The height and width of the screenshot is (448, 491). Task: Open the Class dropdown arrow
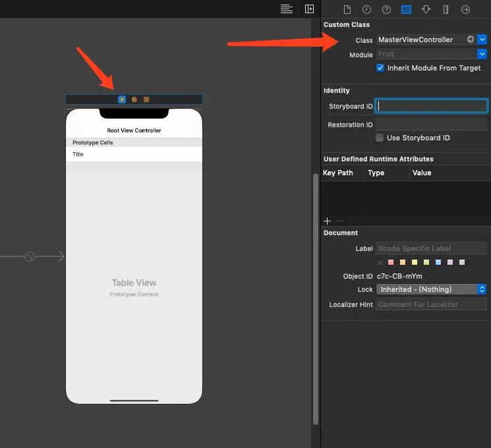click(x=482, y=40)
